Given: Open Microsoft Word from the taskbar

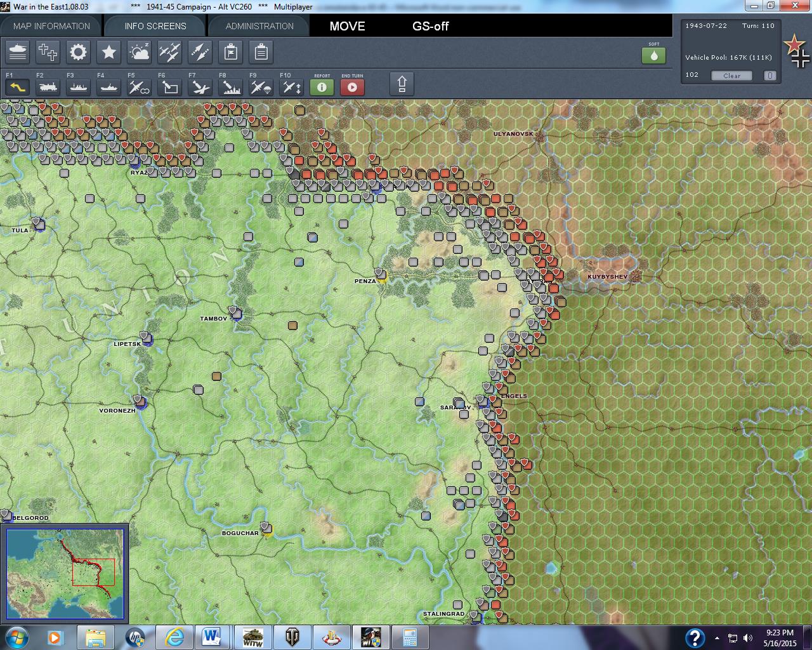Looking at the screenshot, I should click(212, 637).
